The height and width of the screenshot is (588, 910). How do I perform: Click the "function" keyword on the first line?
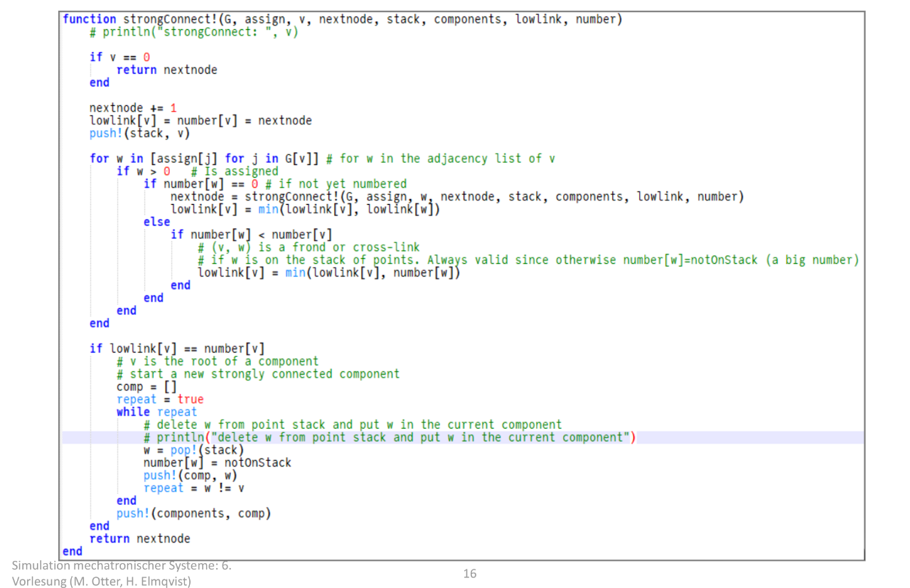click(x=89, y=19)
